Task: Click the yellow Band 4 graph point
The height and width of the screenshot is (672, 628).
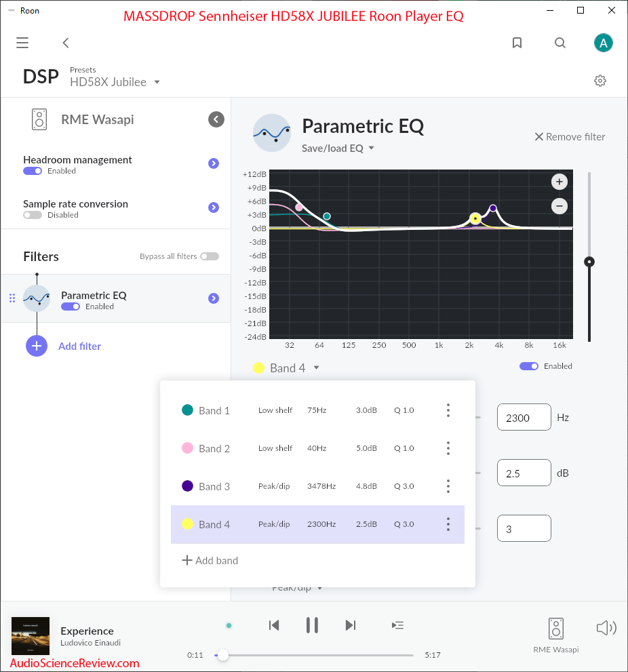Action: [475, 218]
